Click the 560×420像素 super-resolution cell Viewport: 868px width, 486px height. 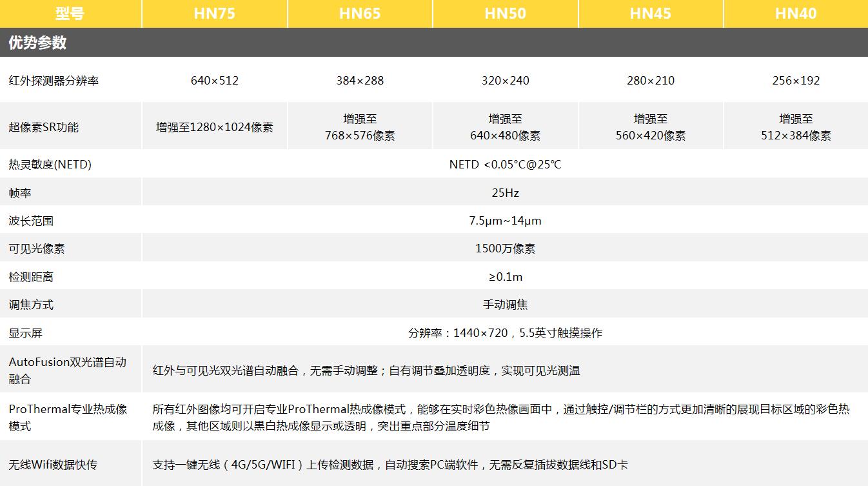(x=650, y=127)
